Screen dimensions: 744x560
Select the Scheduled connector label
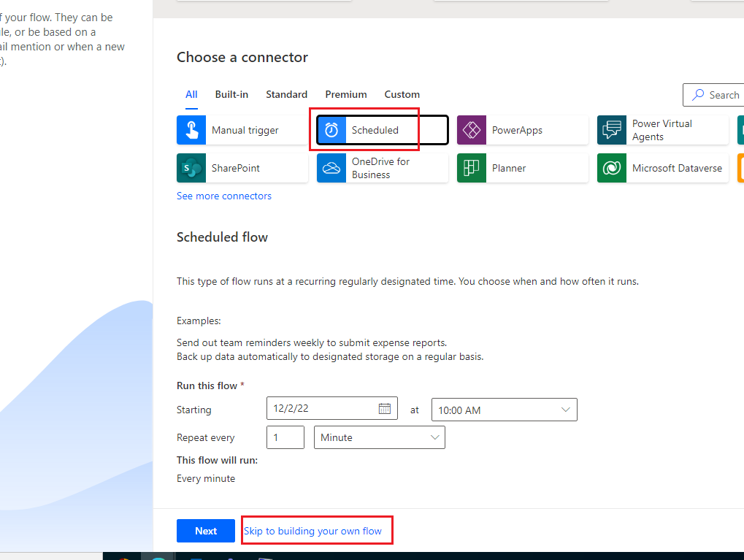point(375,130)
